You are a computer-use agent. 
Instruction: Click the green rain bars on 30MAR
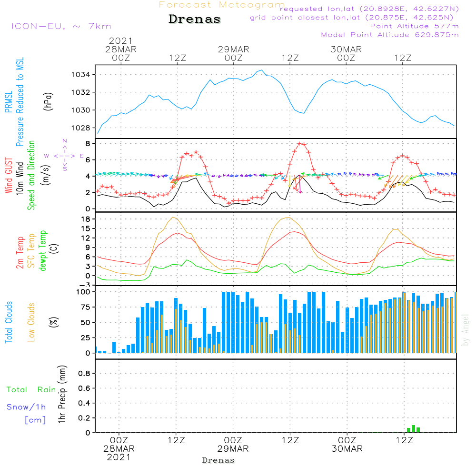click(x=413, y=428)
